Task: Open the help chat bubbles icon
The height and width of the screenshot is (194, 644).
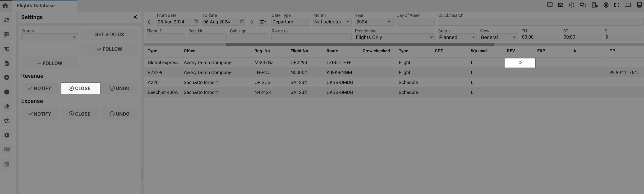Action: pyautogui.click(x=583, y=5)
